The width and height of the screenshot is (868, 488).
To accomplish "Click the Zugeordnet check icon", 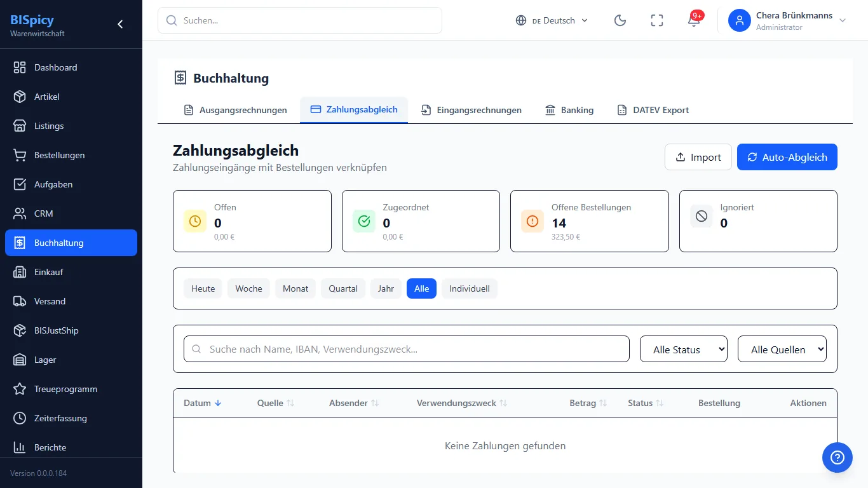I will pyautogui.click(x=364, y=221).
